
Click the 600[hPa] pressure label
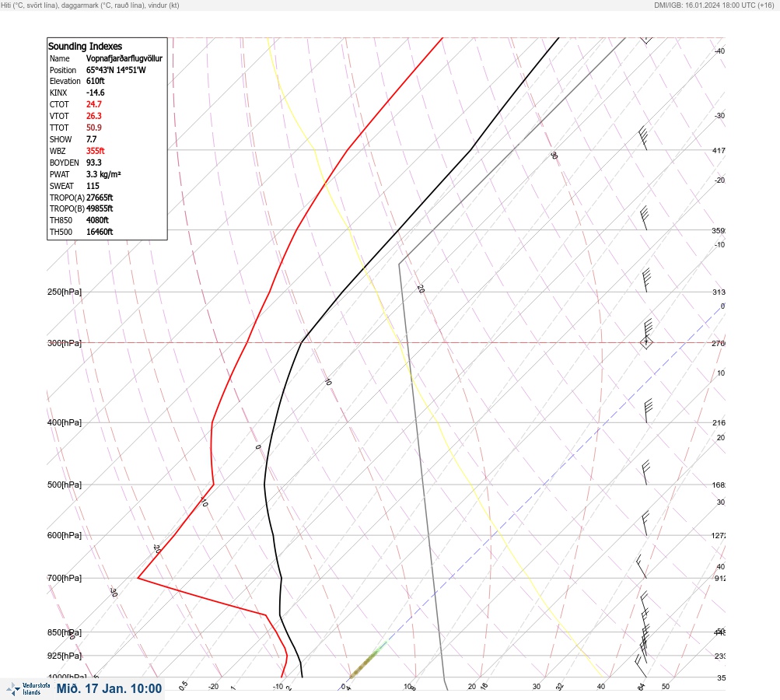65,535
